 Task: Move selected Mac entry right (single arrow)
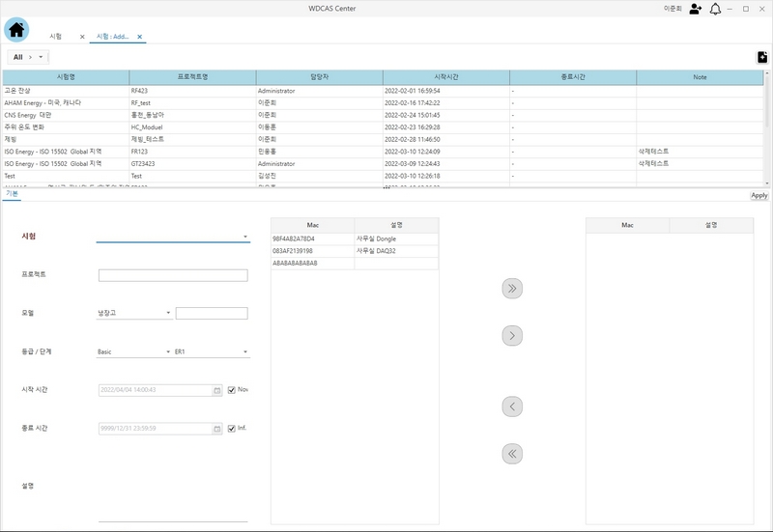(512, 336)
